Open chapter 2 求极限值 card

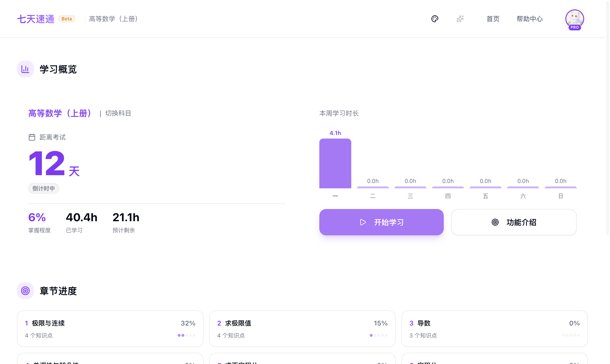(302, 329)
